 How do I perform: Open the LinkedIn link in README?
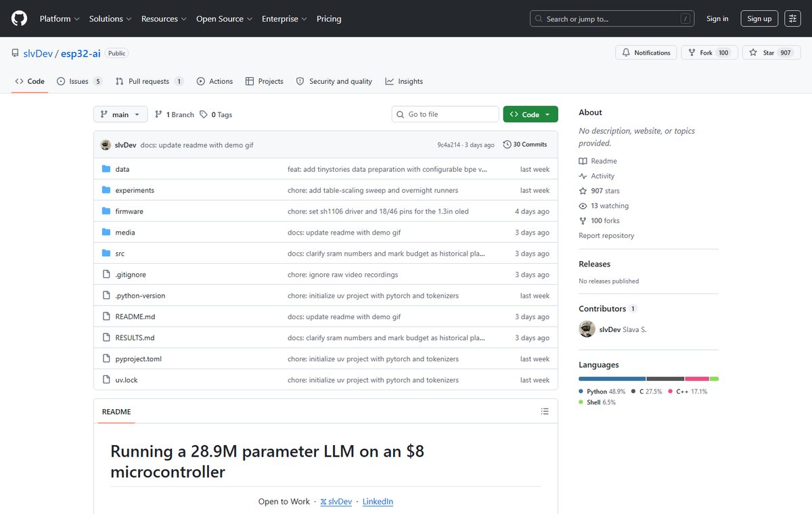click(x=378, y=502)
